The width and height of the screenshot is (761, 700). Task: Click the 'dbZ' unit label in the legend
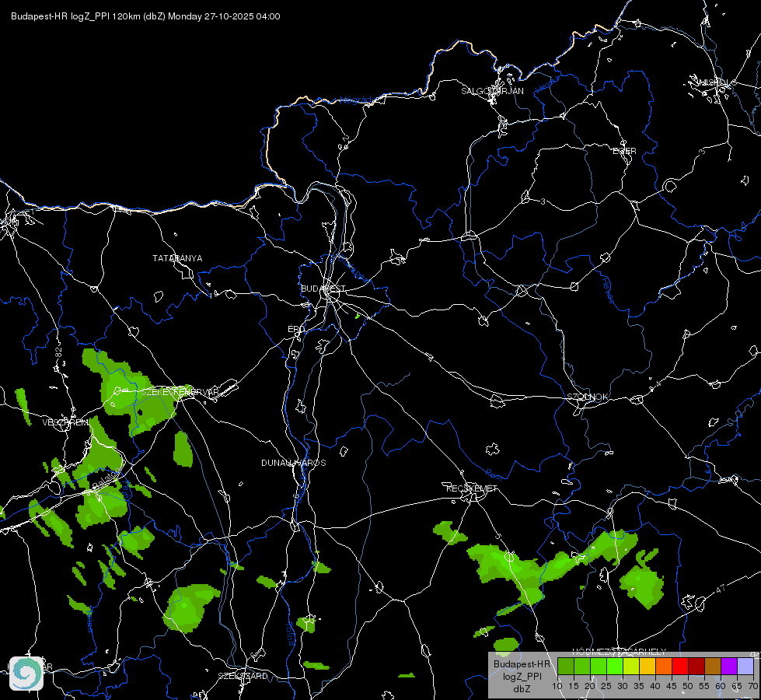tap(522, 689)
